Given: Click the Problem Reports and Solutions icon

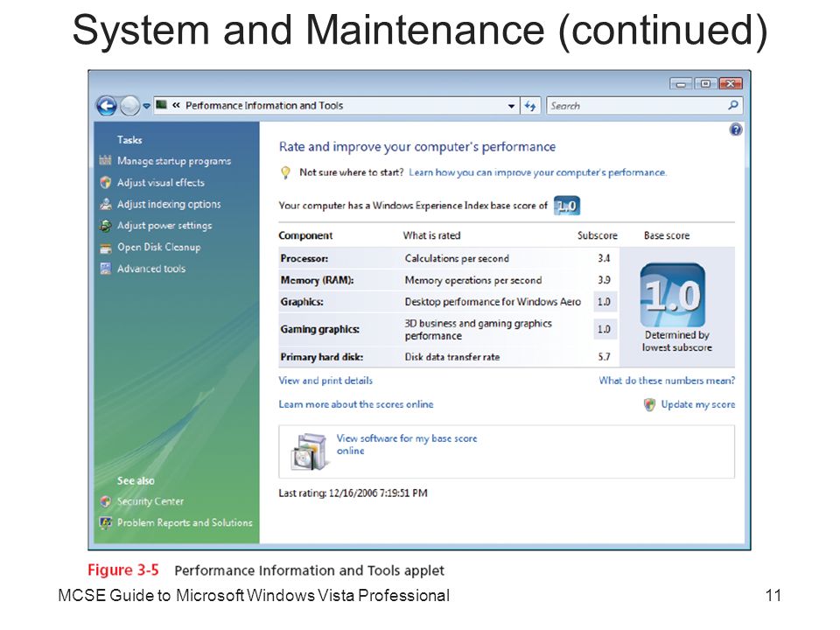Looking at the screenshot, I should pyautogui.click(x=106, y=522).
